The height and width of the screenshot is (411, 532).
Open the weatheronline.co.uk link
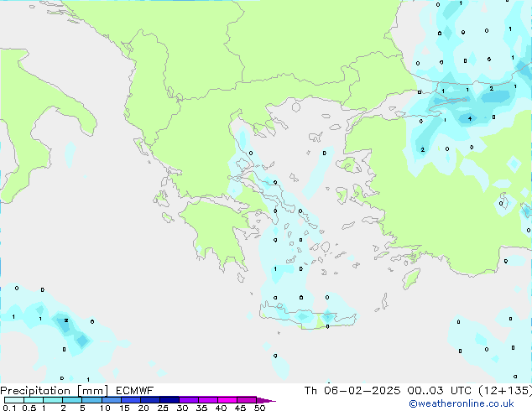pyautogui.click(x=462, y=403)
